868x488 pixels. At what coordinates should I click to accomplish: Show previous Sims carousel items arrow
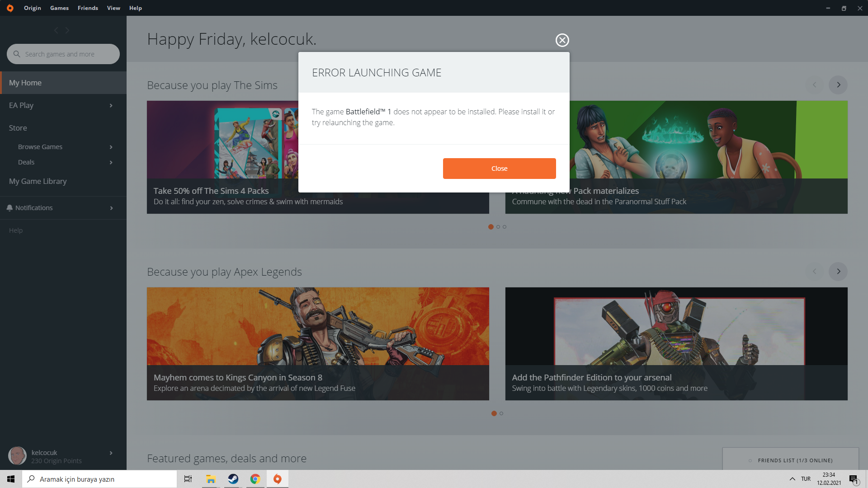point(815,85)
